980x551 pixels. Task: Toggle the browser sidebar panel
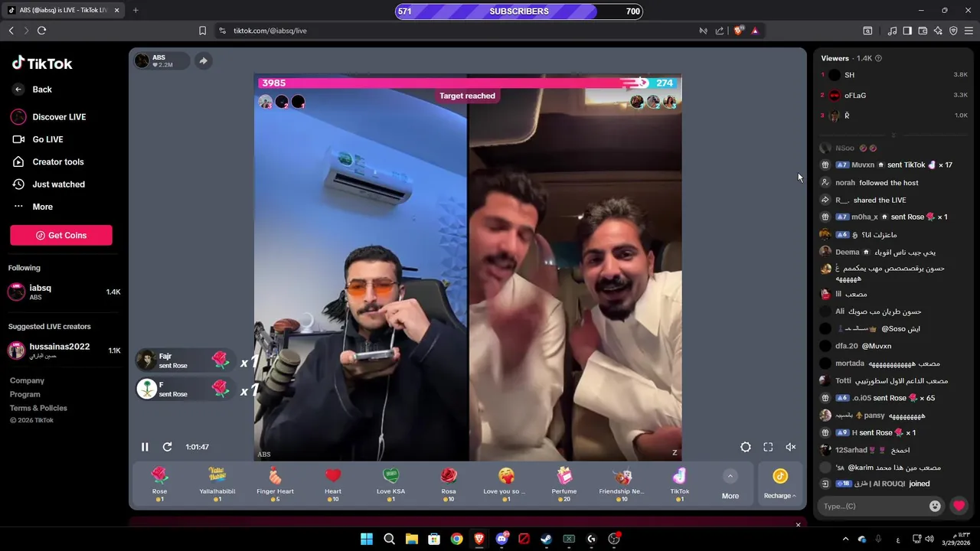pos(907,31)
